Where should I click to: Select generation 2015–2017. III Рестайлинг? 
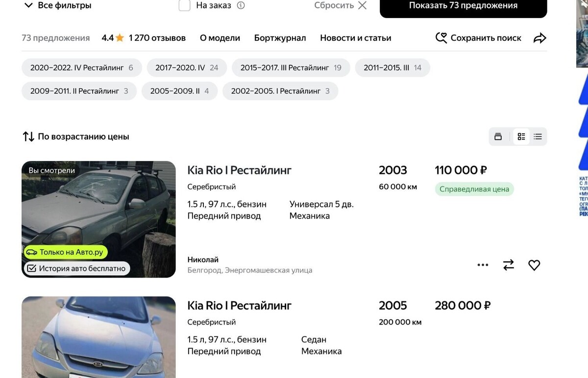291,68
